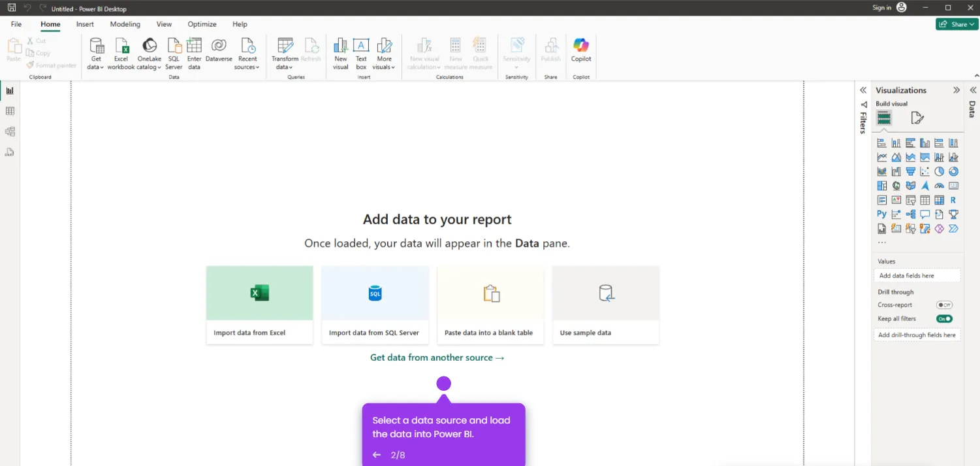The image size is (980, 466).
Task: Pick the Pie chart visual
Action: [940, 172]
